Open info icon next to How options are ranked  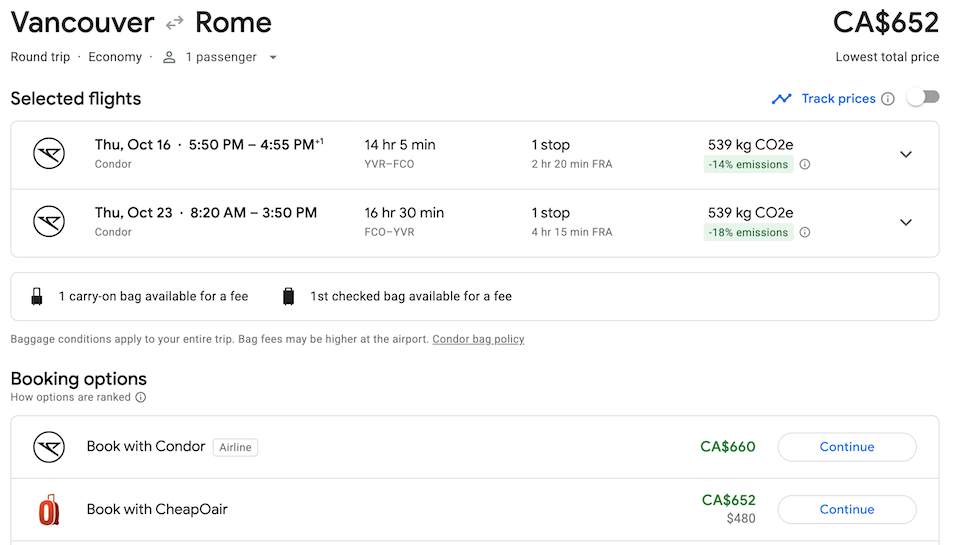click(141, 397)
